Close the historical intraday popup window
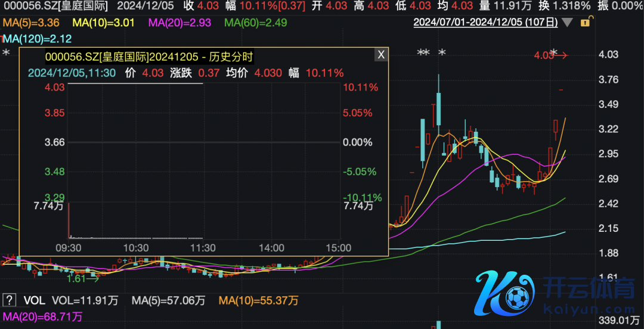This screenshot has height=329, width=644. click(381, 55)
